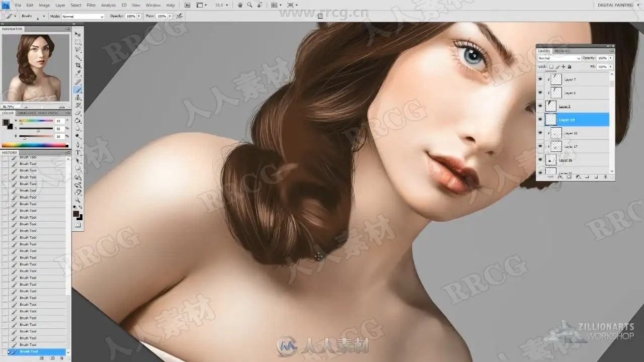
Task: Open Flow slider arrow in options bar
Action: coord(170,16)
